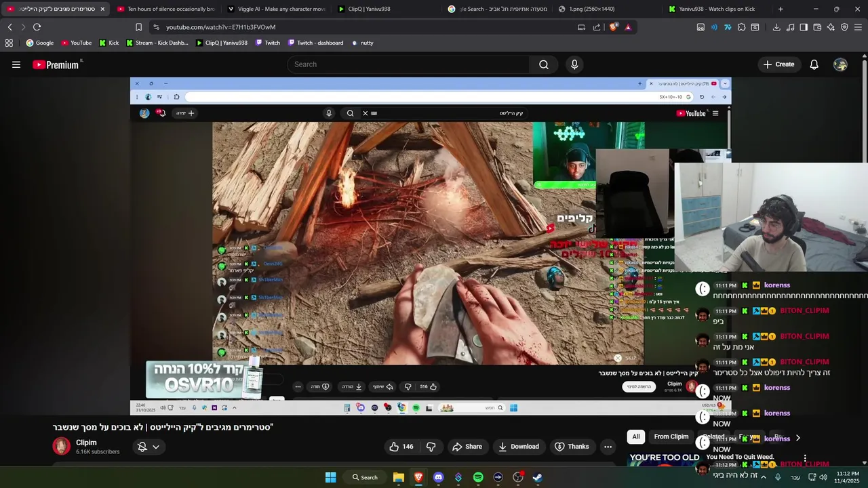Select the From Clipim filter chip
Image resolution: width=868 pixels, height=488 pixels.
click(671, 436)
